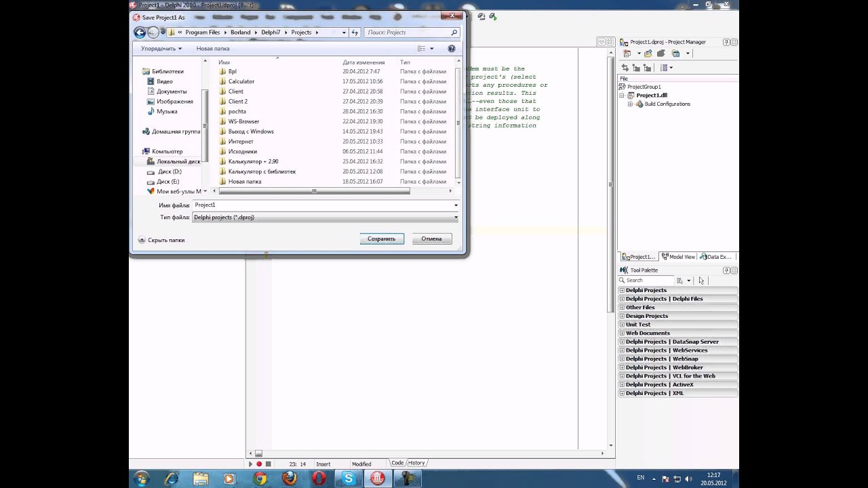Open the view mode dropdown arrow

431,49
